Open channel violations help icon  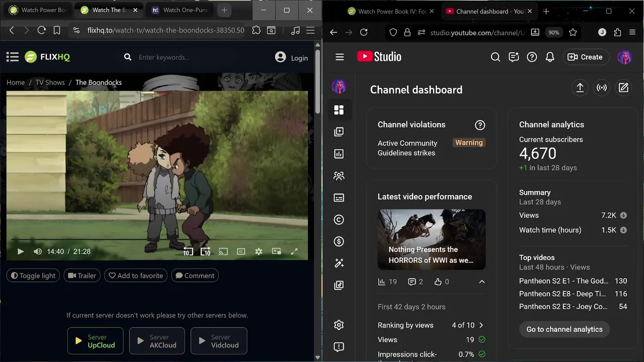coord(480,125)
